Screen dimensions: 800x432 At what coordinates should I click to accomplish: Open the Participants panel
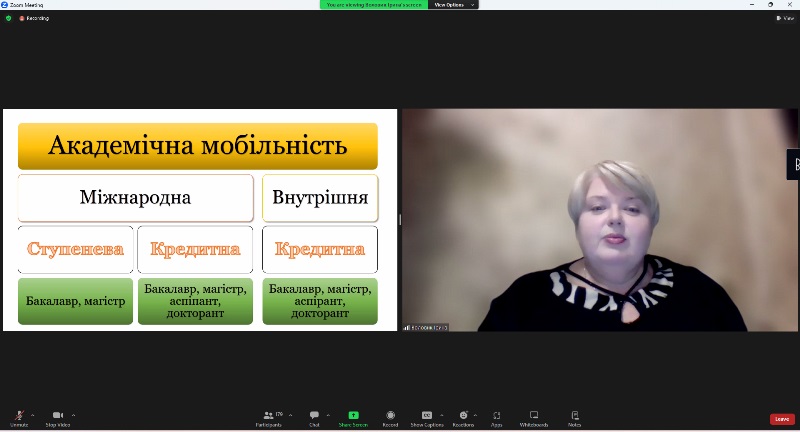(x=269, y=418)
